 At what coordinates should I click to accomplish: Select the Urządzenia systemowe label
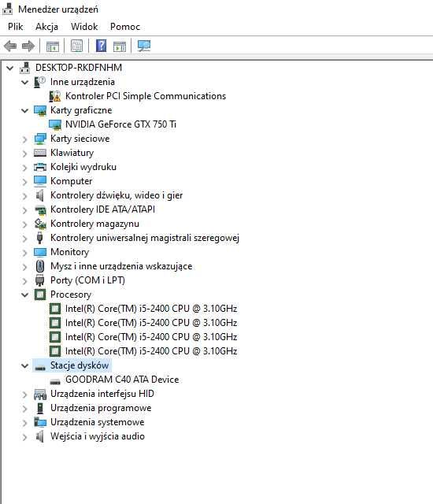point(98,422)
